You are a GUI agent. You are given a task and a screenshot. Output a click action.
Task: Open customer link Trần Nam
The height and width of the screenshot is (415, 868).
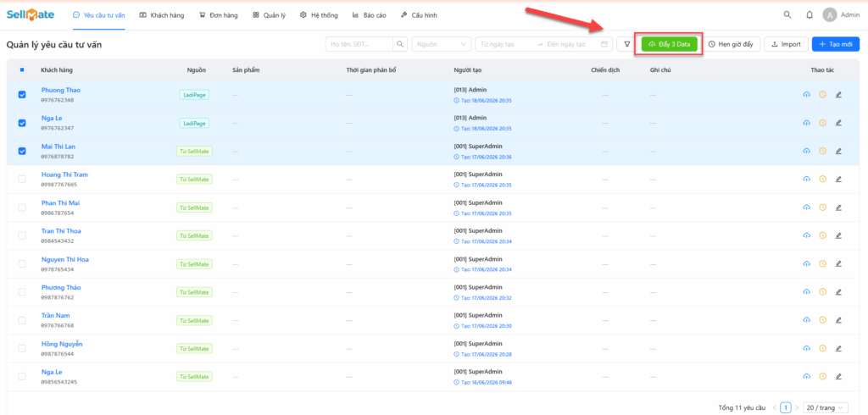57,315
